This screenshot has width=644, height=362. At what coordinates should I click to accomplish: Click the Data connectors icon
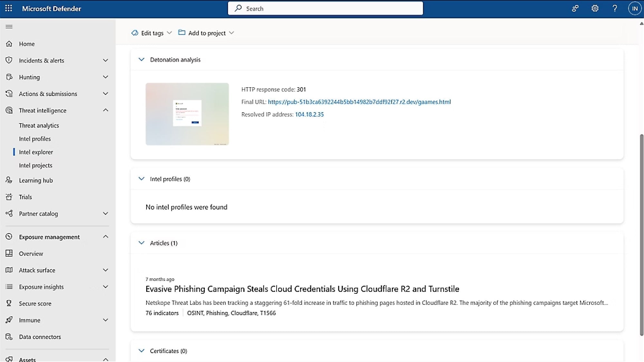(9, 337)
